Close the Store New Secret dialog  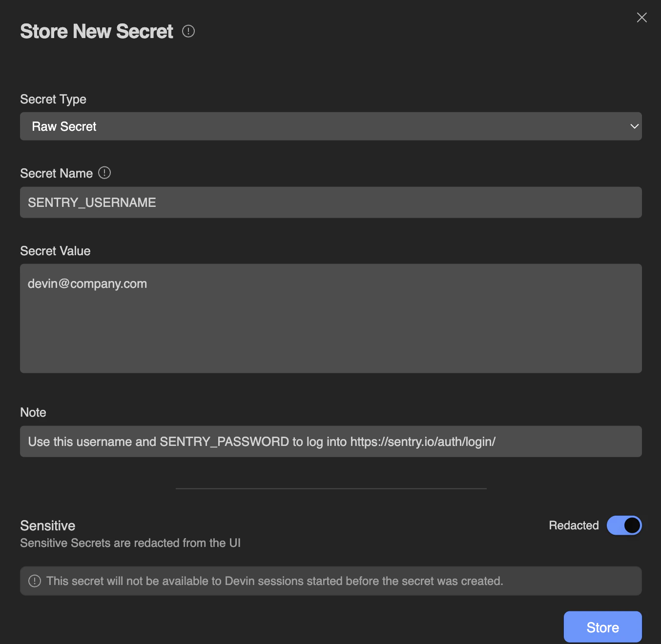pyautogui.click(x=641, y=17)
